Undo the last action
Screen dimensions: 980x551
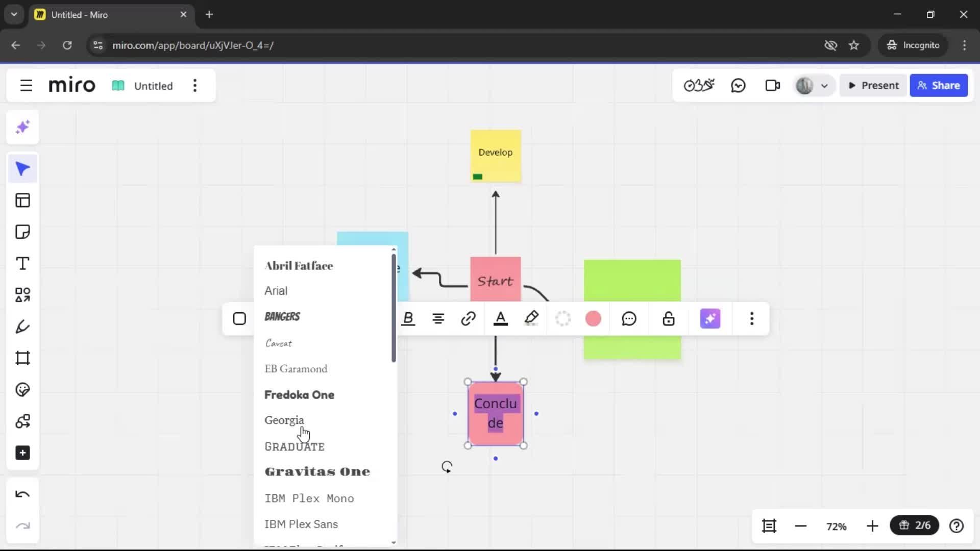(x=22, y=494)
